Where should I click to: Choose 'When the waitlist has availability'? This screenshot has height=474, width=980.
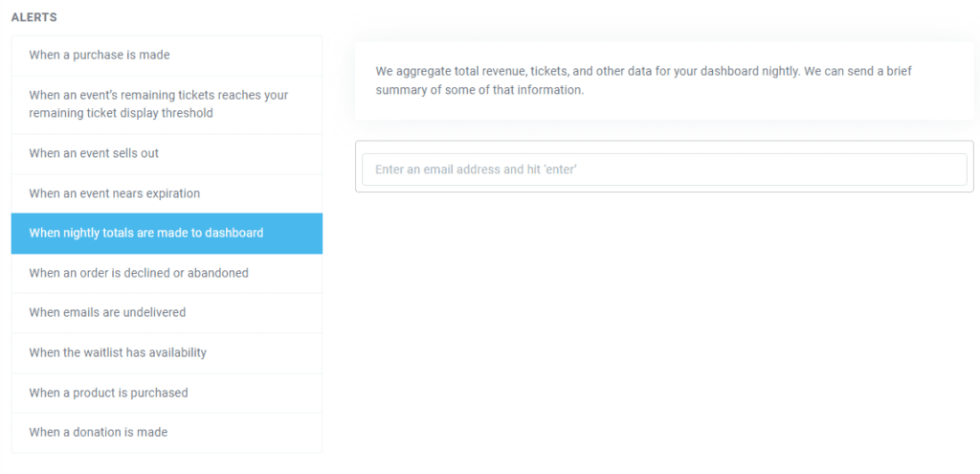point(118,352)
